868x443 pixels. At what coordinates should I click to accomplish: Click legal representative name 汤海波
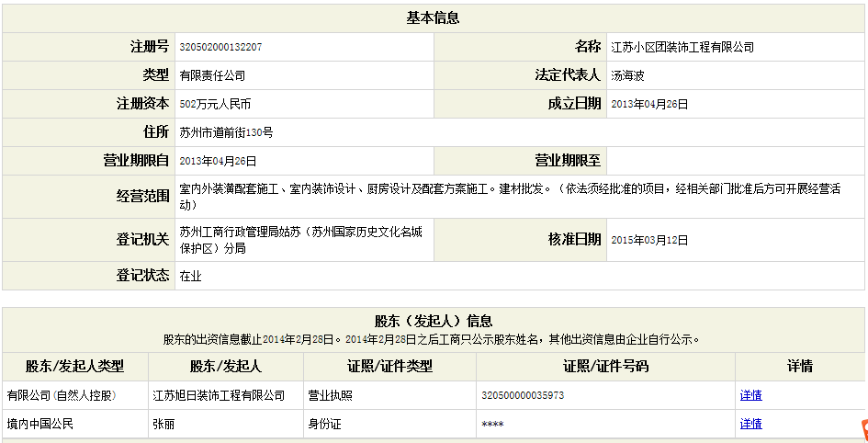coord(627,76)
